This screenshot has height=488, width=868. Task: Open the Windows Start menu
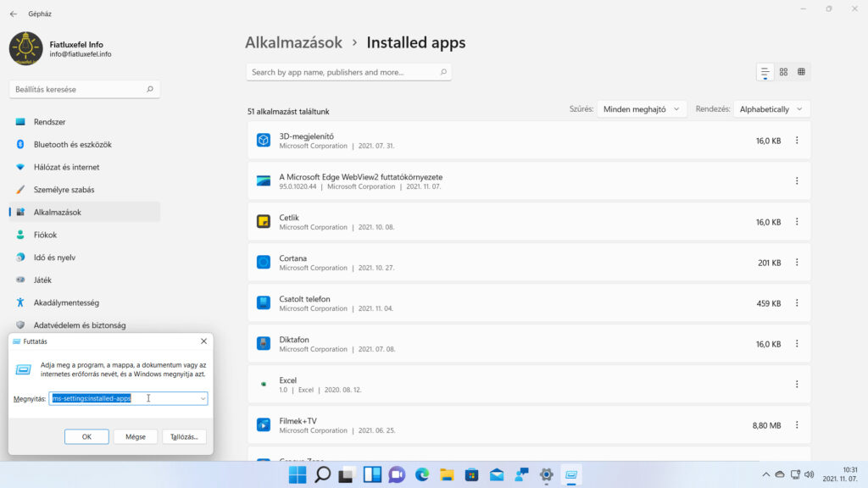coord(298,474)
